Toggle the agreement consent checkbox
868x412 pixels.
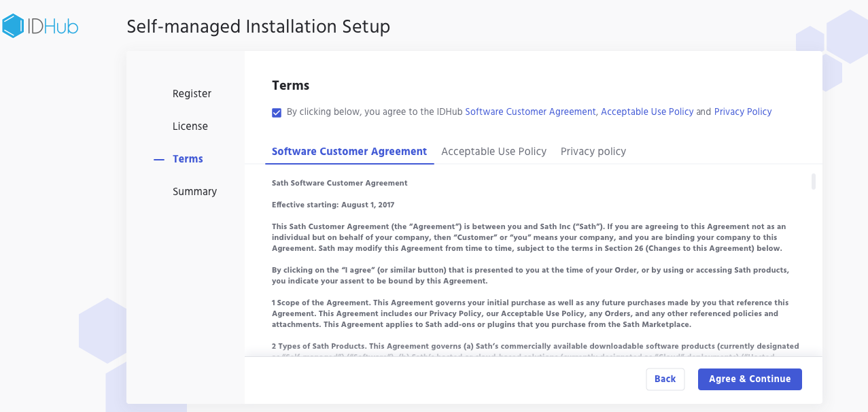tap(277, 113)
